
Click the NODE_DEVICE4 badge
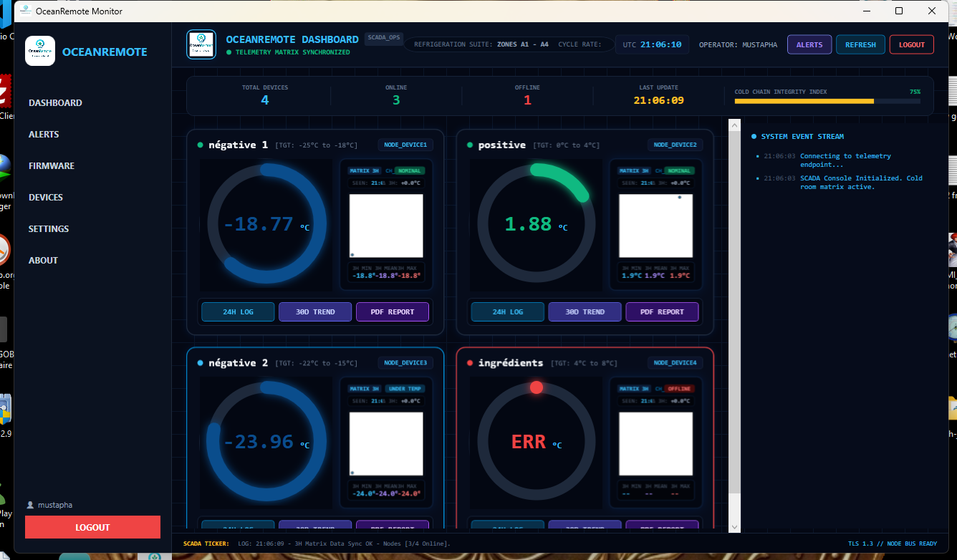coord(675,363)
